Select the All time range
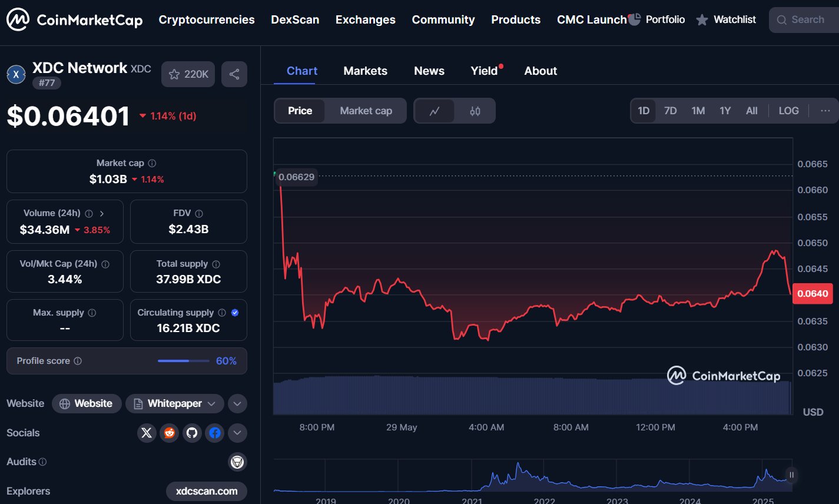 coord(752,111)
